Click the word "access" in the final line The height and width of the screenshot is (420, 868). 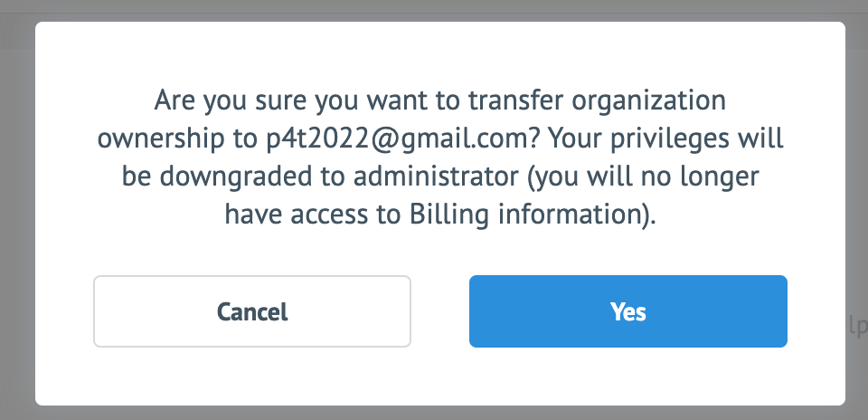[x=329, y=216]
